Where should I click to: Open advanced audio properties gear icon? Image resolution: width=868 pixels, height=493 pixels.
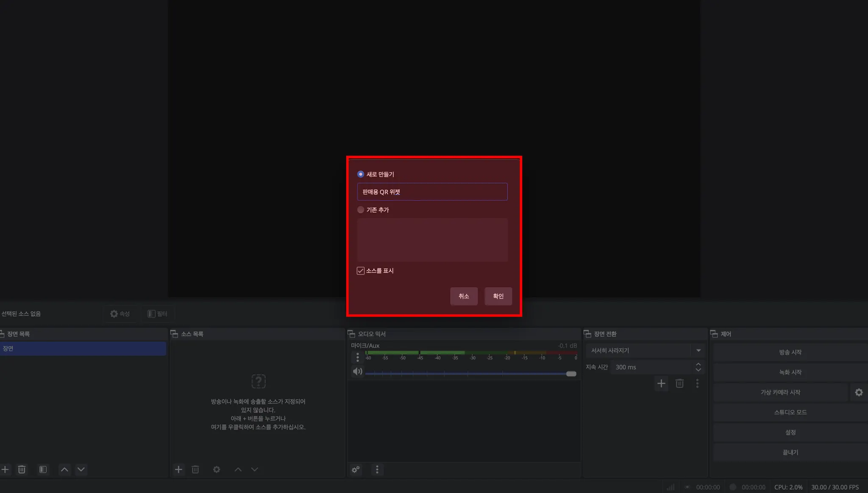point(356,469)
